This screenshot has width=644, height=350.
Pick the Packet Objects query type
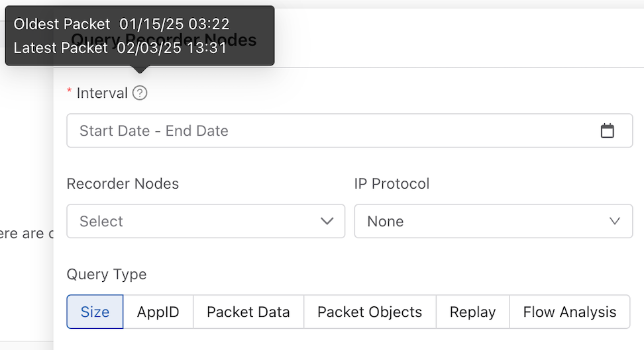click(x=370, y=312)
